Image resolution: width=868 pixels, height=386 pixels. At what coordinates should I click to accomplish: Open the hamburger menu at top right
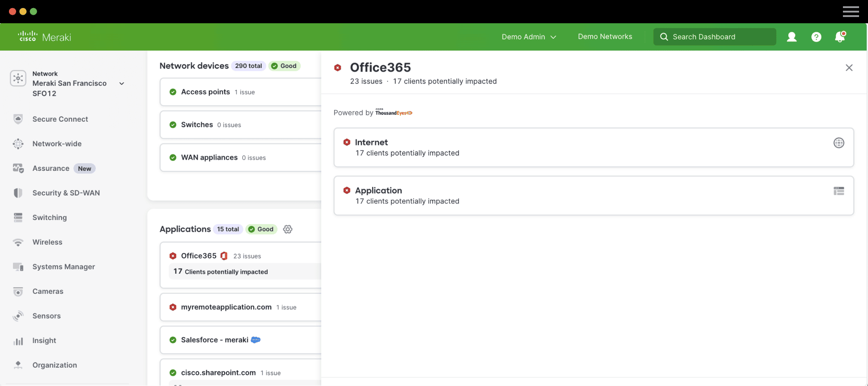pos(851,12)
